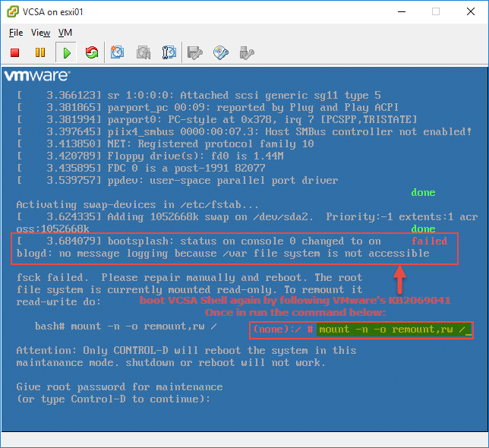Click the vmware logo in the console
Screen dimensions: 489x448
click(x=37, y=76)
